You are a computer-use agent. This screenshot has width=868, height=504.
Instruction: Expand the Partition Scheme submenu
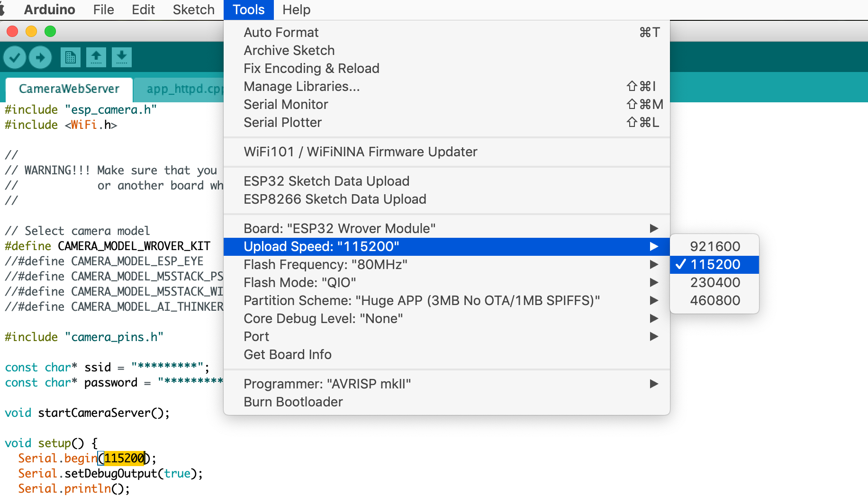point(446,300)
